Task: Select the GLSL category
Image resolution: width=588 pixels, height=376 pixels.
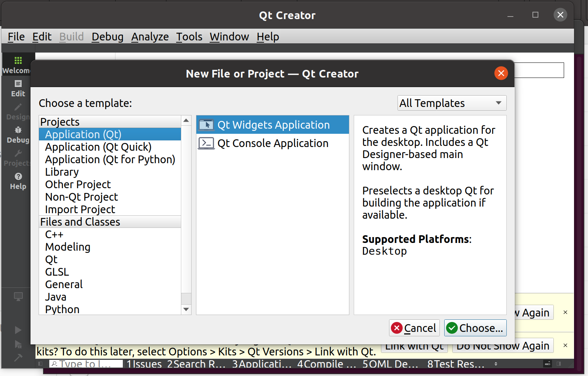Action: click(x=110, y=272)
